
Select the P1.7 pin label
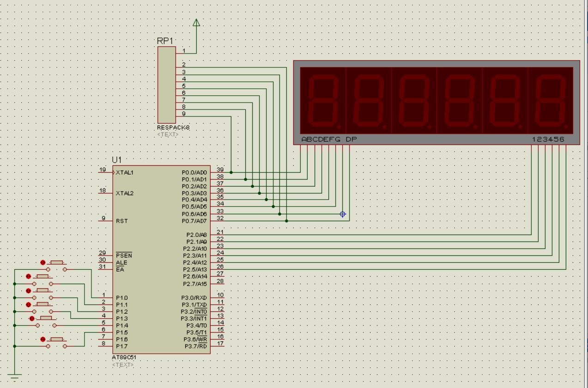122,346
